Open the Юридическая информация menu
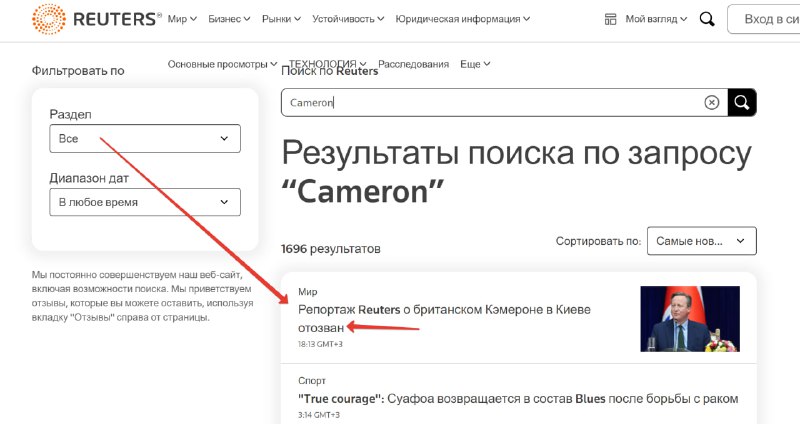800x424 pixels. (463, 19)
